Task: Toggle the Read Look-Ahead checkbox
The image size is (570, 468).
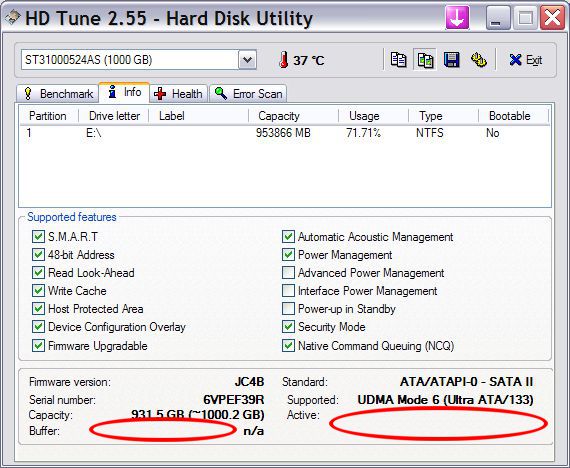Action: tap(38, 273)
